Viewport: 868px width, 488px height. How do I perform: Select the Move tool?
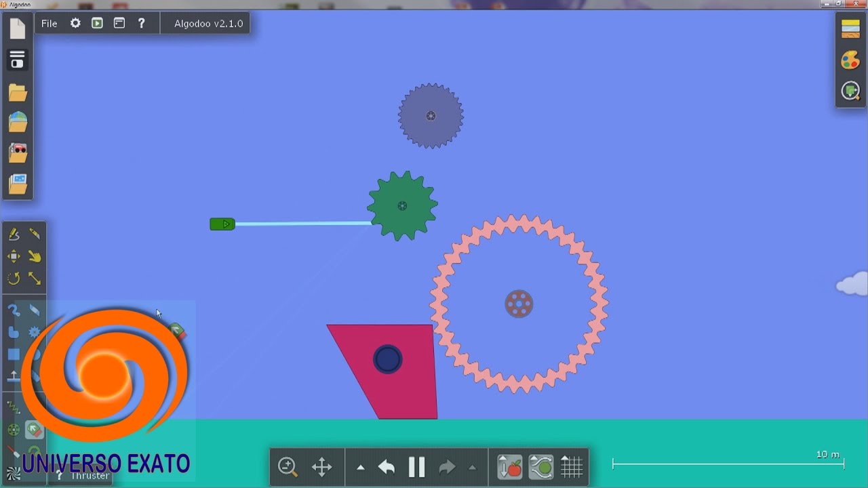pos(14,256)
